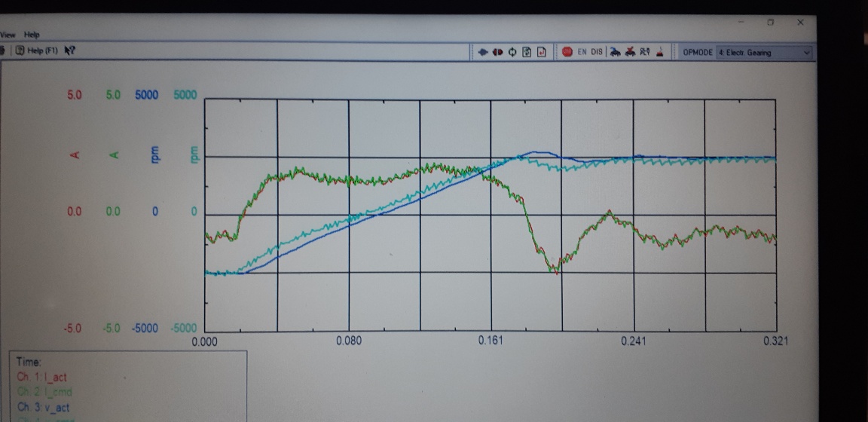Click the page with refresh arrows icon

coord(527,52)
